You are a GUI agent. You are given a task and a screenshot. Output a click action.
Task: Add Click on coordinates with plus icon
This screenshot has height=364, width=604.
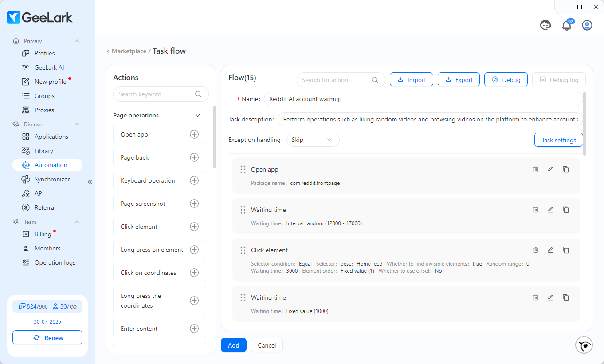tap(194, 273)
